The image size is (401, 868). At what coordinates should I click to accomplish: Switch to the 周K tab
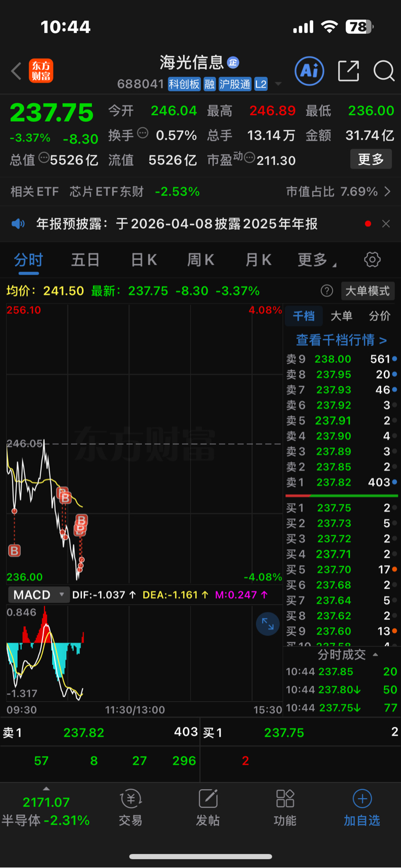(x=201, y=259)
